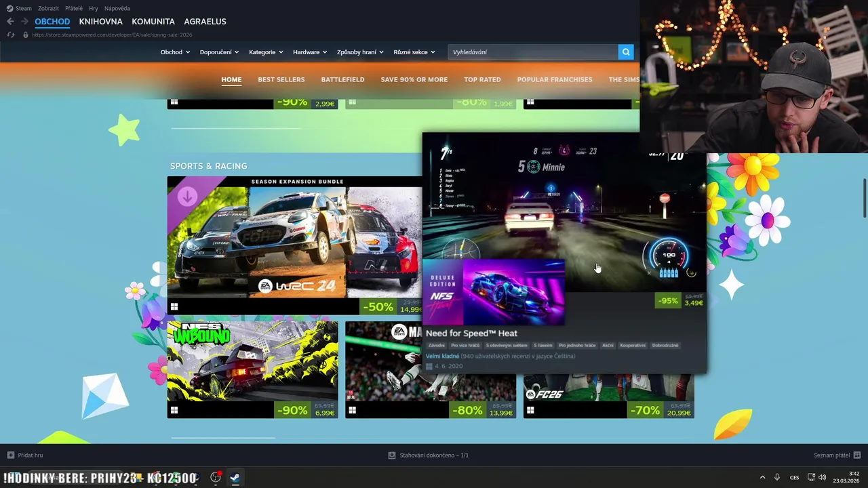Click the network icon in the system tray

coord(811,477)
